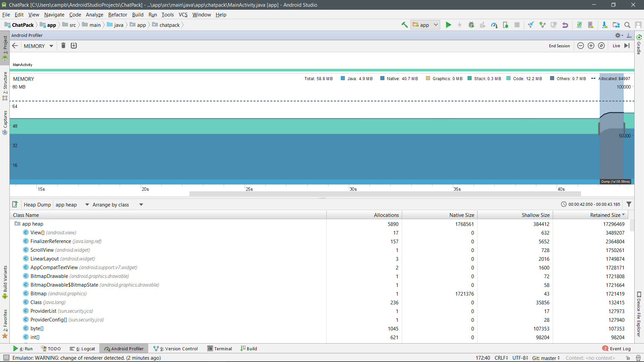Zoom in the profiler timeline
This screenshot has width=644, height=362.
pos(591,46)
